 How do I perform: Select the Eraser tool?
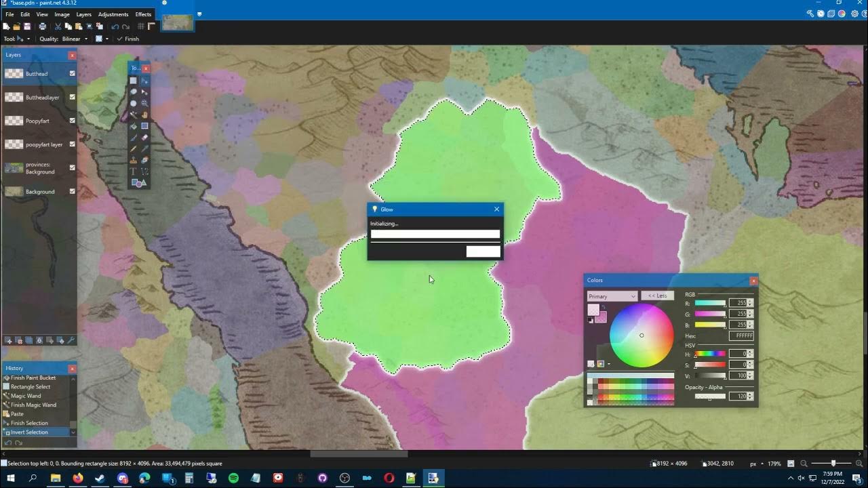144,138
